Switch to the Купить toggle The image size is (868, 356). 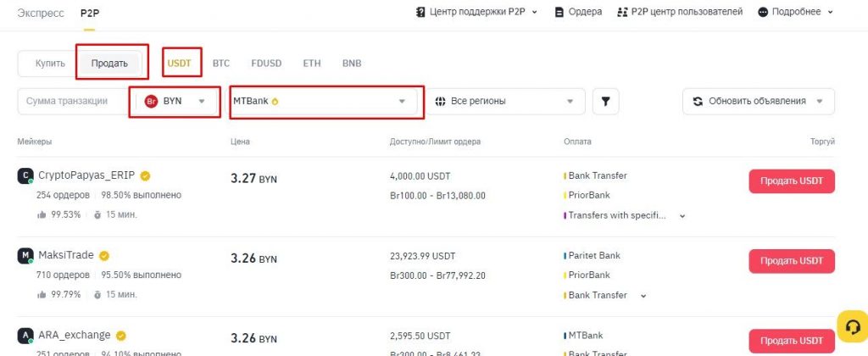pyautogui.click(x=50, y=64)
